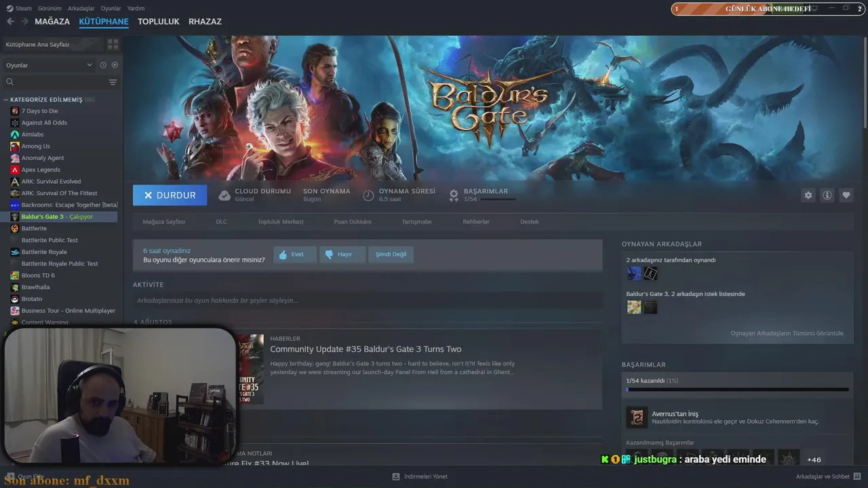Viewport: 868px width, 488px height.
Task: Click the library search magnifier icon
Action: coord(10,82)
